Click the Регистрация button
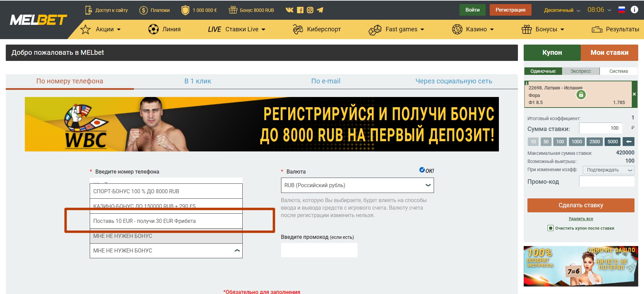This screenshot has width=644, height=294. coord(510,10)
